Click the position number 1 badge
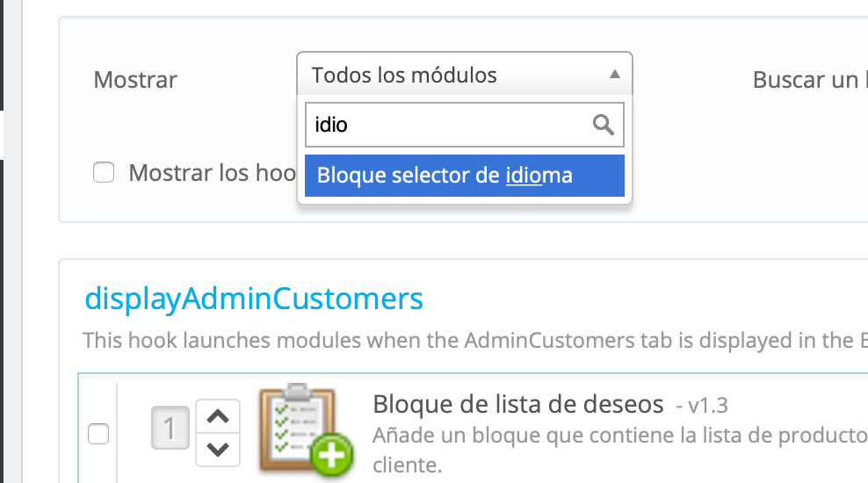Viewport: 868px width, 483px height. tap(170, 428)
